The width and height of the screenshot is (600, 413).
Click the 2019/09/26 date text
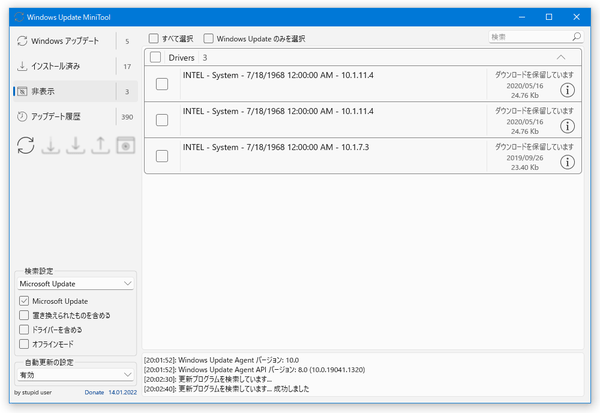point(525,158)
